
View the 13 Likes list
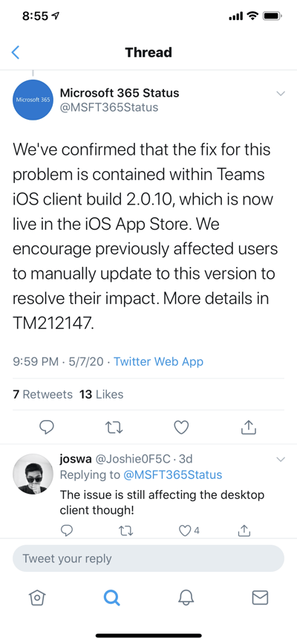[101, 394]
